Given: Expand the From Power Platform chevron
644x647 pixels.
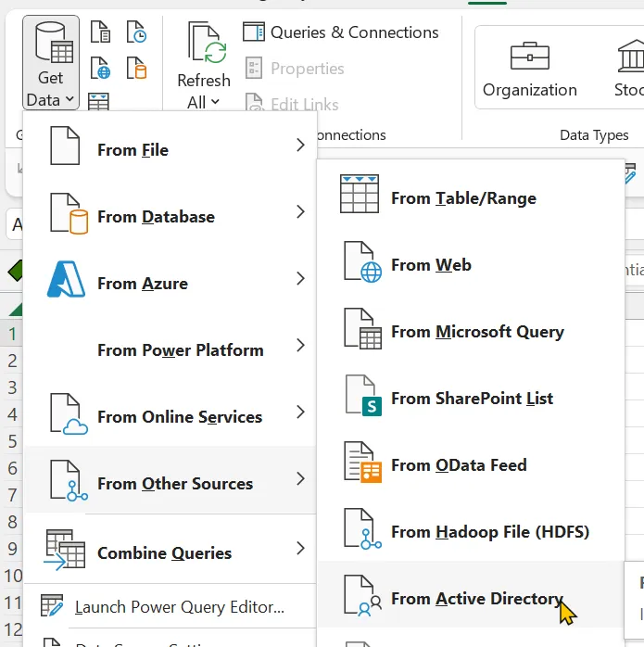Looking at the screenshot, I should pyautogui.click(x=300, y=346).
